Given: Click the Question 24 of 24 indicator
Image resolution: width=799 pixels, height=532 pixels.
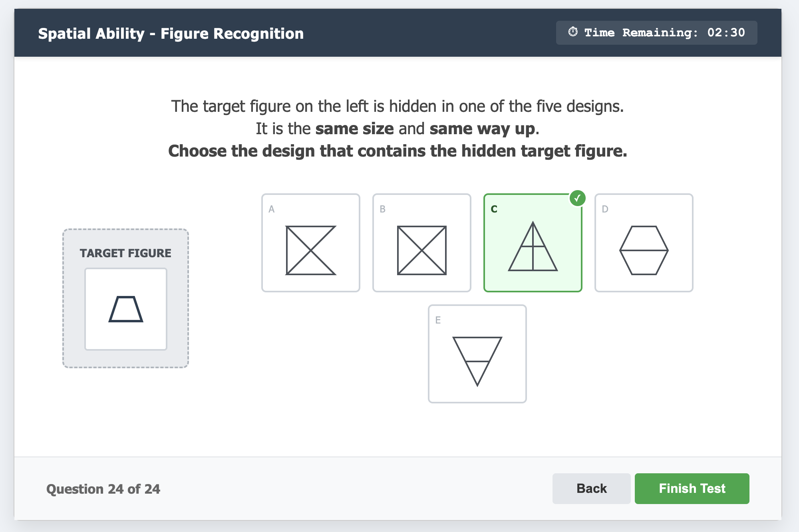Looking at the screenshot, I should click(x=103, y=489).
